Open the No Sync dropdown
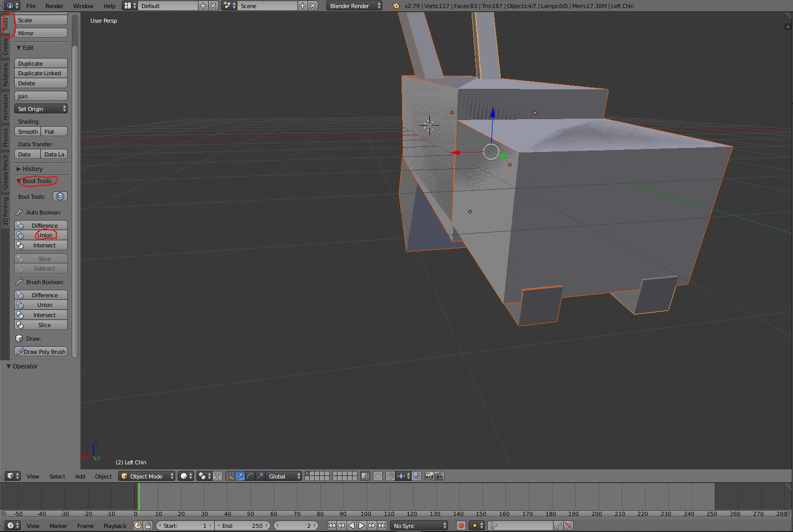The height and width of the screenshot is (532, 793). pyautogui.click(x=420, y=525)
